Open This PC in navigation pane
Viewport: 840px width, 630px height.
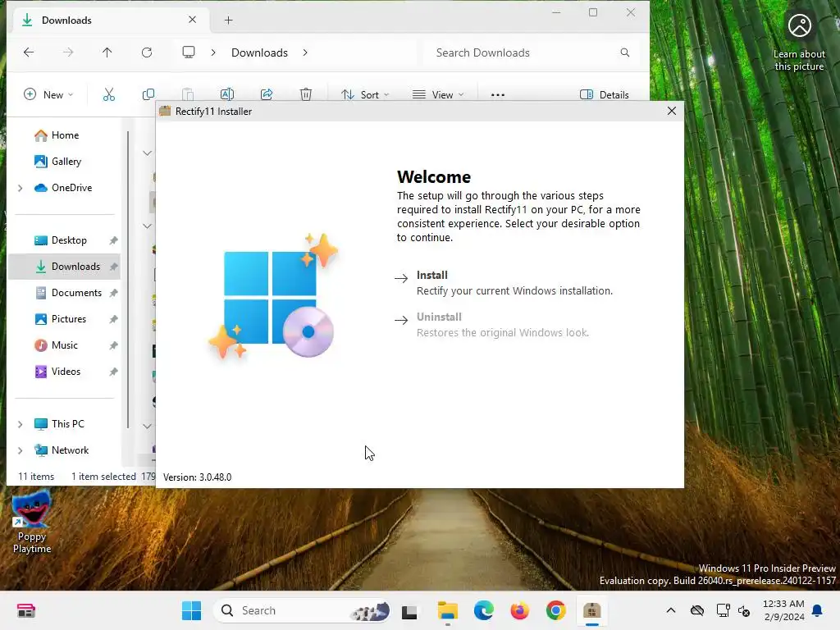tap(59, 424)
